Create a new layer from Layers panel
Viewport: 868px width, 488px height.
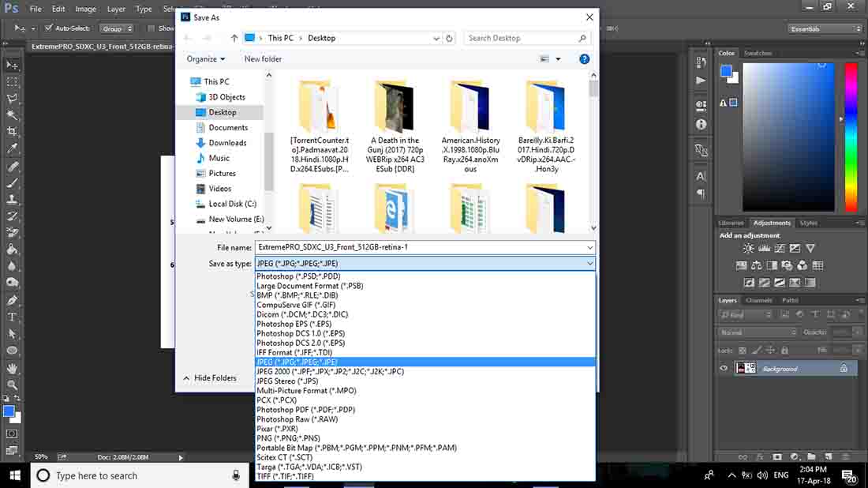[x=828, y=457]
